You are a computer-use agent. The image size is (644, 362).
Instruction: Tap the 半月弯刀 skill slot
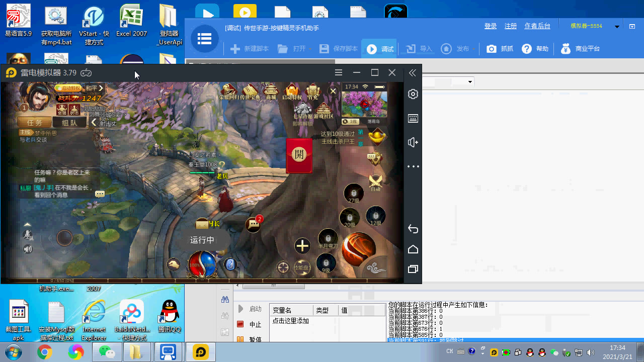pos(328,239)
